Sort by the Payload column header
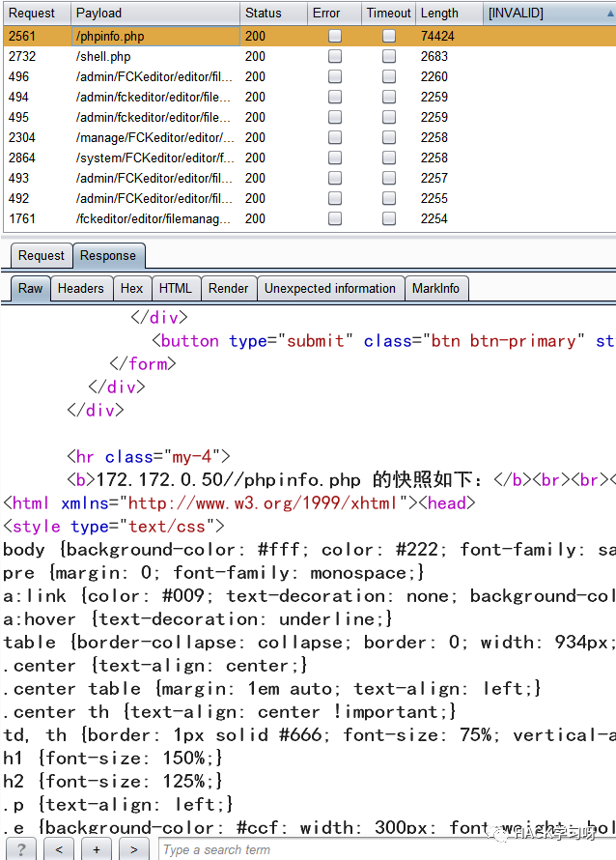This screenshot has height=860, width=616. coord(155,14)
